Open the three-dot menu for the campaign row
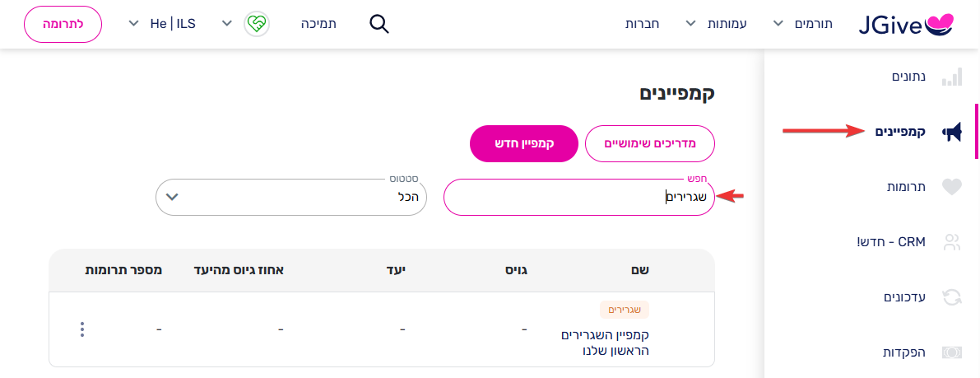The height and width of the screenshot is (378, 980). tap(82, 329)
